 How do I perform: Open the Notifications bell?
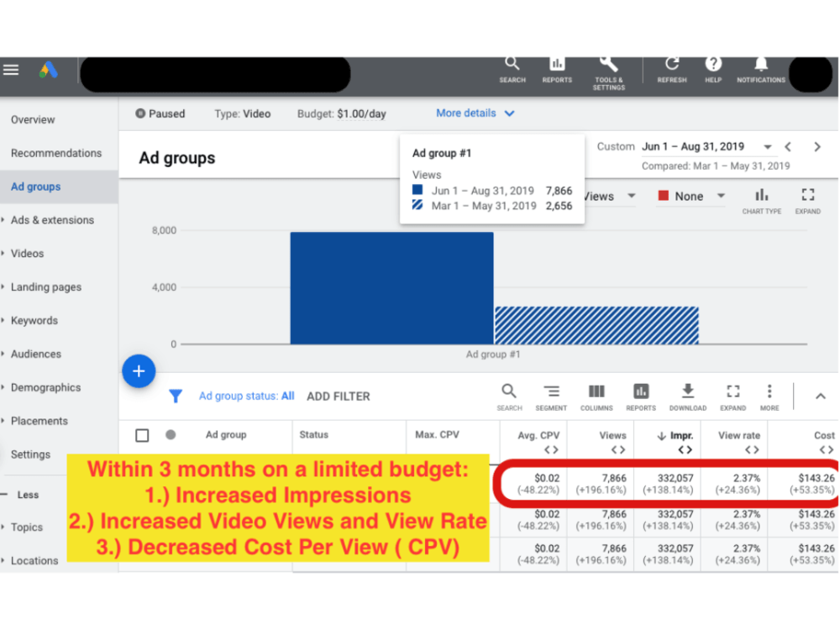pyautogui.click(x=761, y=71)
